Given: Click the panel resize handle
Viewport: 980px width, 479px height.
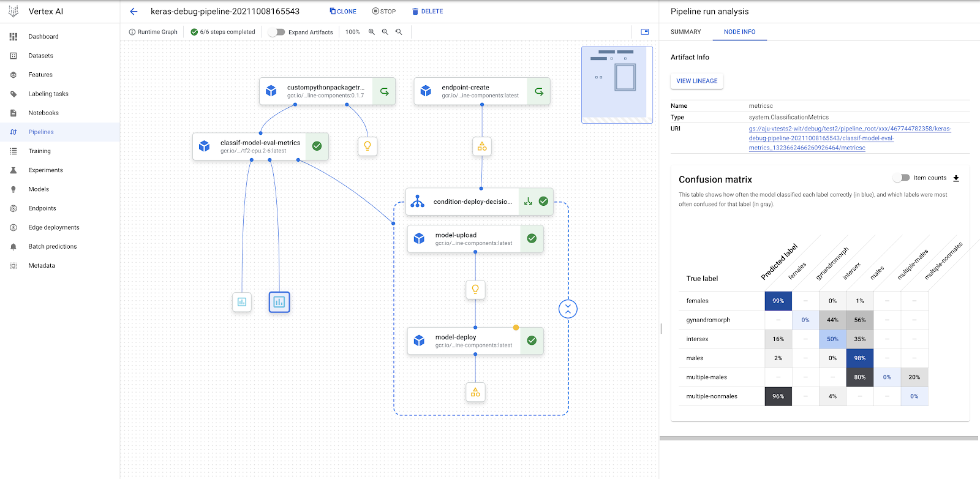Looking at the screenshot, I should point(661,328).
